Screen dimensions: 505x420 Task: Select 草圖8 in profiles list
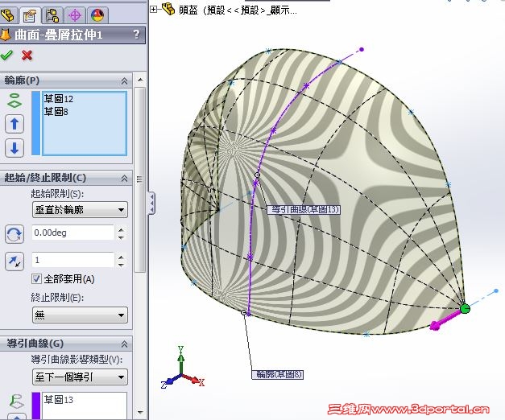coord(56,112)
